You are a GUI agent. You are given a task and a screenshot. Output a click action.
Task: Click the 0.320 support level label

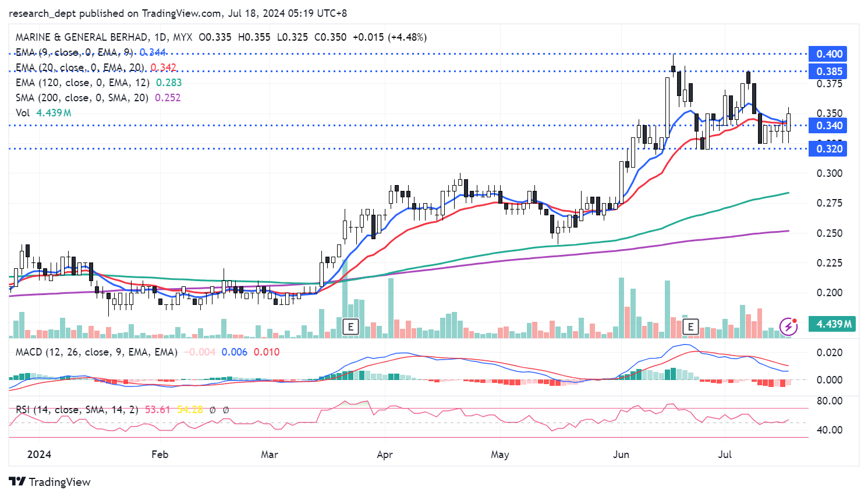pyautogui.click(x=828, y=149)
